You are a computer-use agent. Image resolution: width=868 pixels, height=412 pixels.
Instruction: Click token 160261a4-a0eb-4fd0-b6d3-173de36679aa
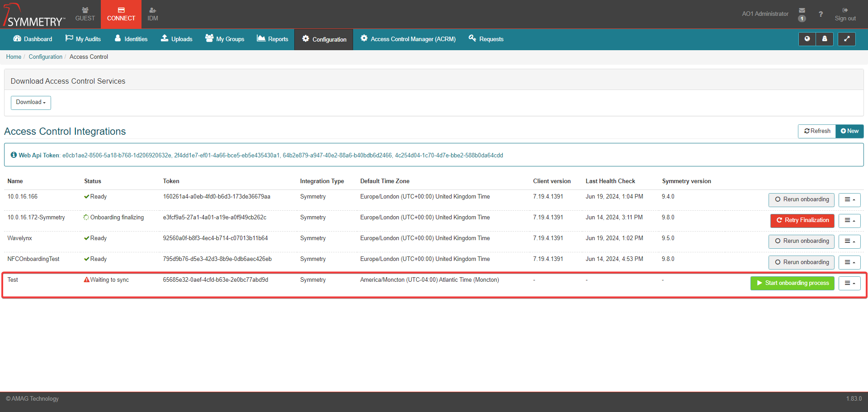tap(217, 197)
